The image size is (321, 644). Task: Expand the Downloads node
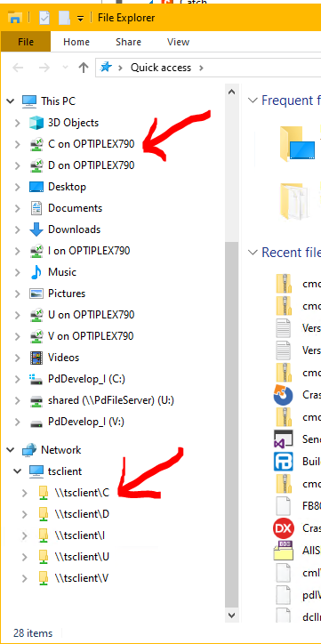click(17, 229)
